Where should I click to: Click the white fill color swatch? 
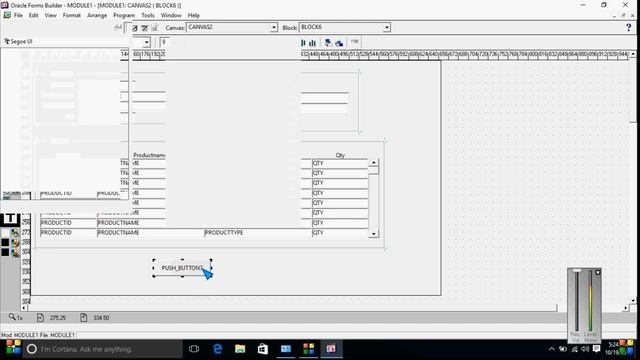(x=5, y=233)
